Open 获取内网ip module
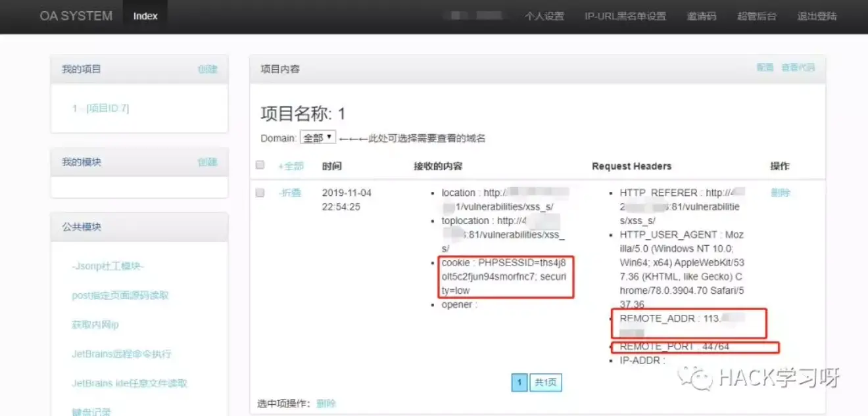This screenshot has width=868, height=416. pyautogui.click(x=95, y=325)
